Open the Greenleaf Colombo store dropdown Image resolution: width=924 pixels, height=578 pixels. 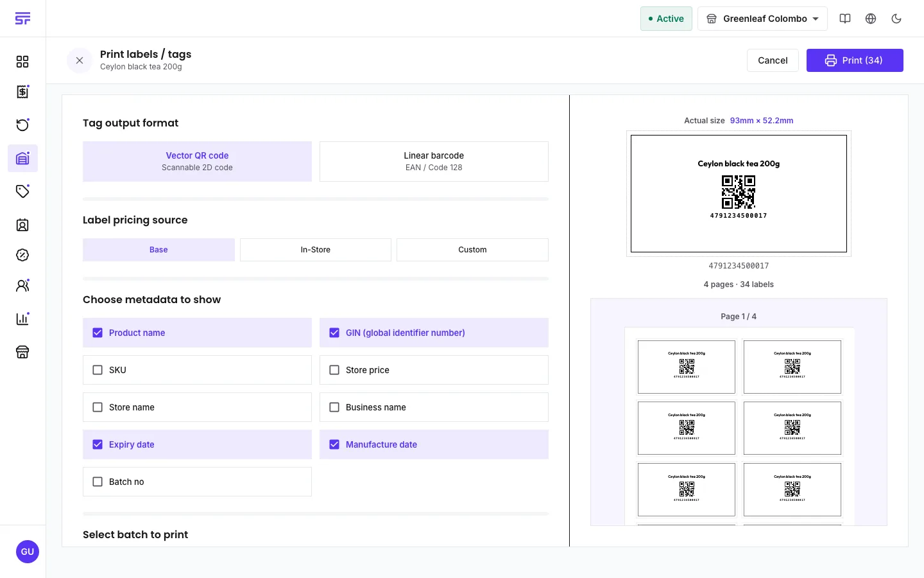click(x=762, y=19)
